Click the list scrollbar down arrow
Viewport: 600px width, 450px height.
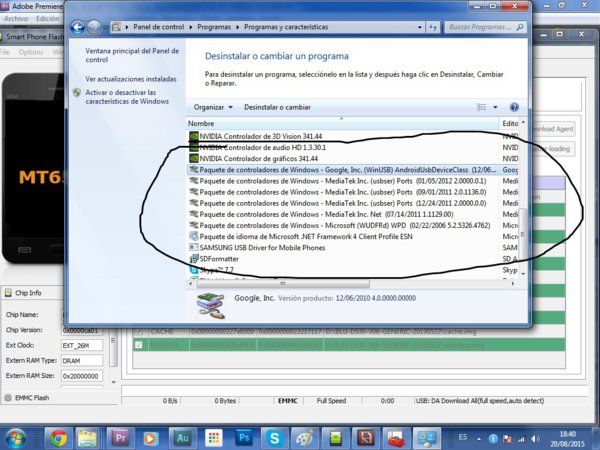tap(523, 274)
